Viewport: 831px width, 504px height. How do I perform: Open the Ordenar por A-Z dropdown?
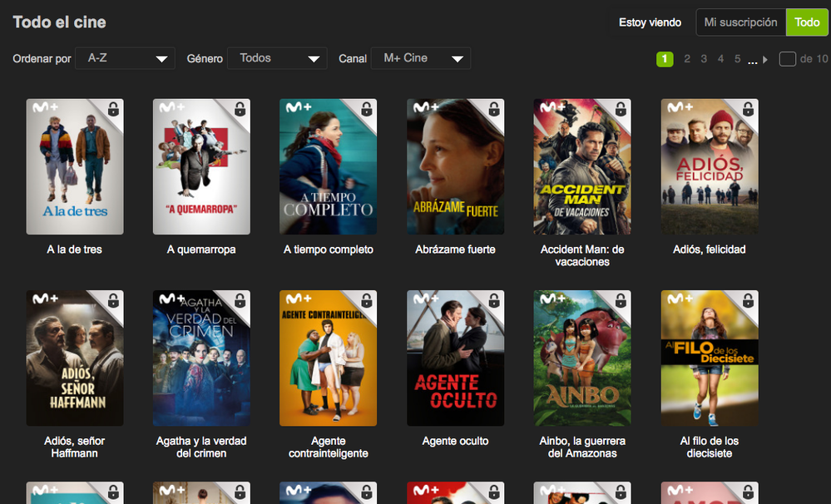point(126,58)
